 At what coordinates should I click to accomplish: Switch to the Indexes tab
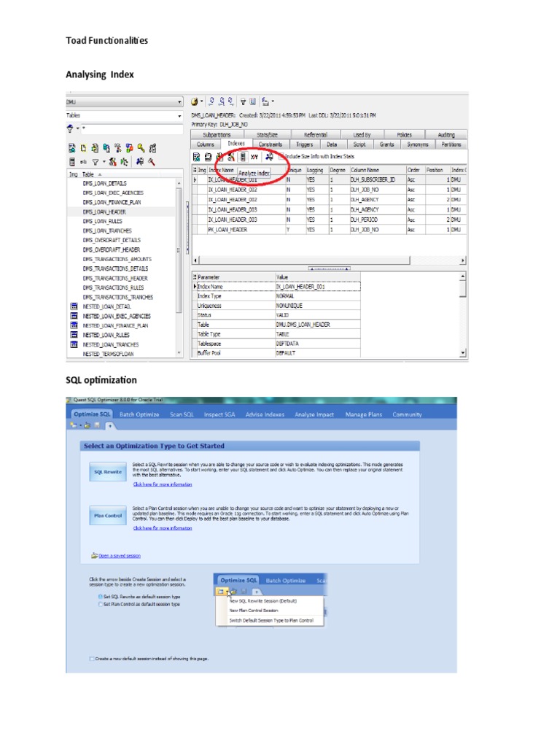pos(236,144)
